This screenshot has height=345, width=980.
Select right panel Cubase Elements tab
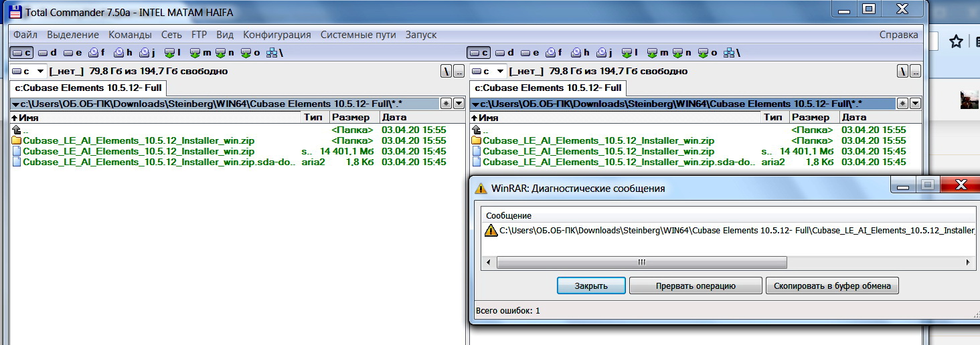(x=547, y=88)
